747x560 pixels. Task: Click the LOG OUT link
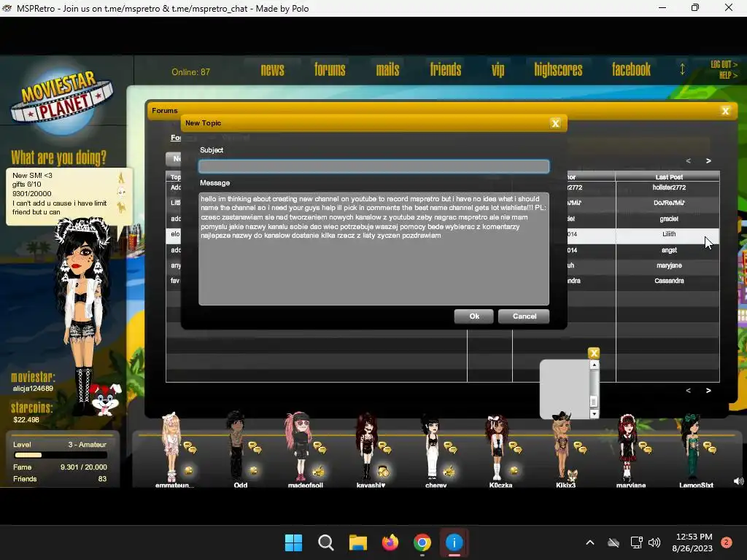[x=724, y=64]
